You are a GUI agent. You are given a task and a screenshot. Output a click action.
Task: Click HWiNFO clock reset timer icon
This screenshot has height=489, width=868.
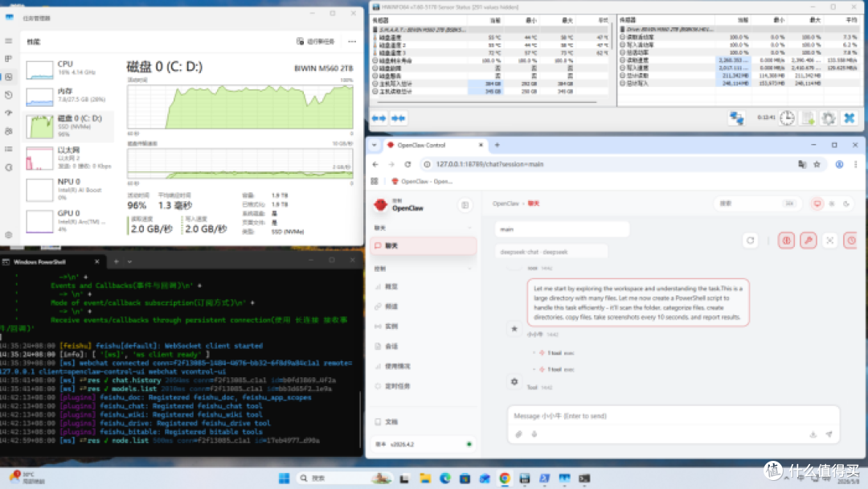(x=787, y=118)
